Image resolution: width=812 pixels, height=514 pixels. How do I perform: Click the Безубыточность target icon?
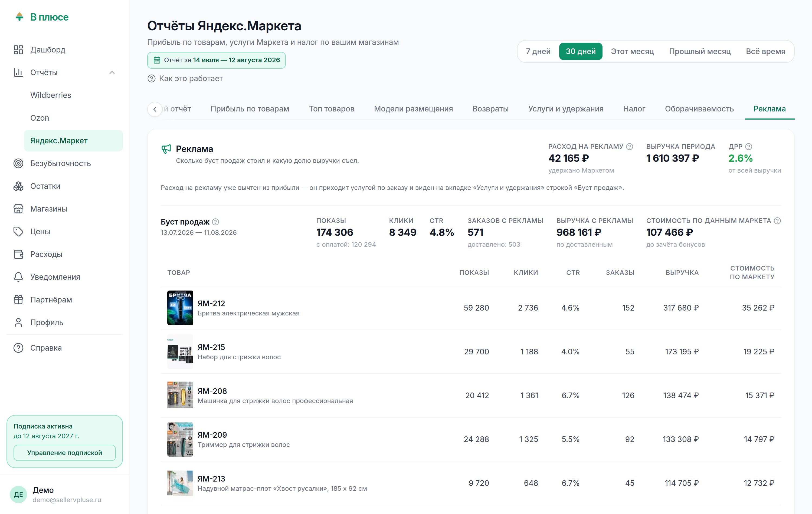(18, 163)
